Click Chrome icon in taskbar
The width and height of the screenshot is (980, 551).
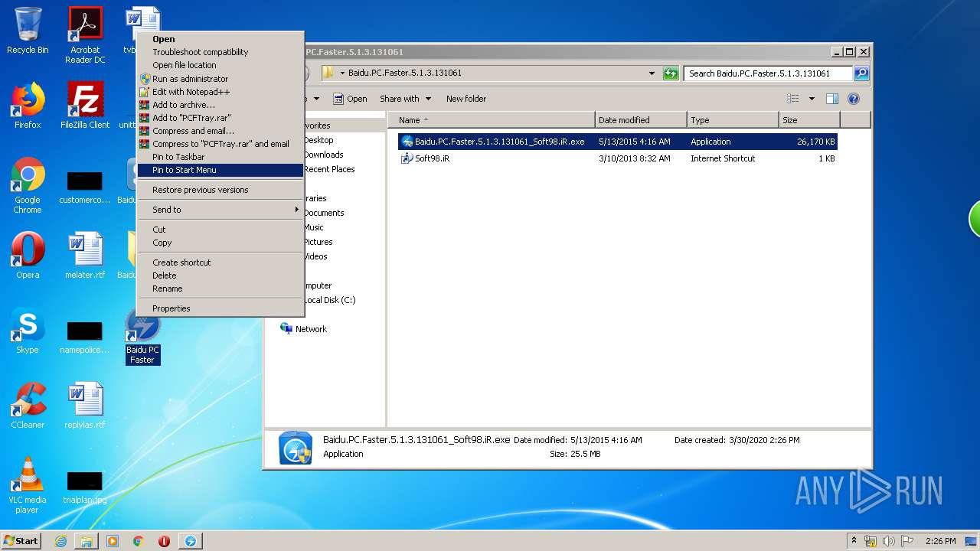point(139,541)
